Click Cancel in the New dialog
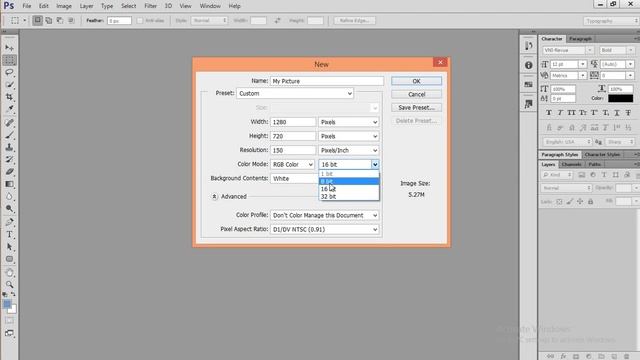Image resolution: width=640 pixels, height=360 pixels. (416, 94)
